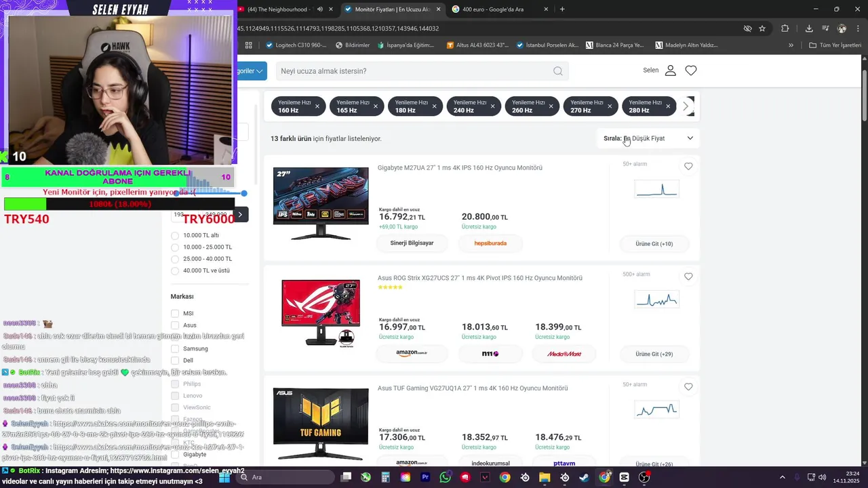The image size is (868, 488).
Task: Open the Selen user account icon
Action: 670,70
